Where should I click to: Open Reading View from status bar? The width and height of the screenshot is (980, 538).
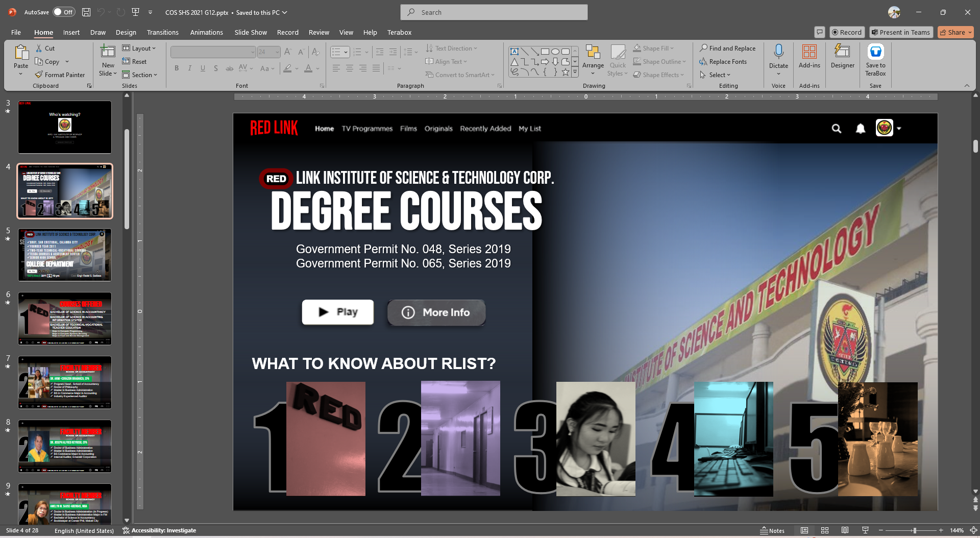(x=845, y=530)
